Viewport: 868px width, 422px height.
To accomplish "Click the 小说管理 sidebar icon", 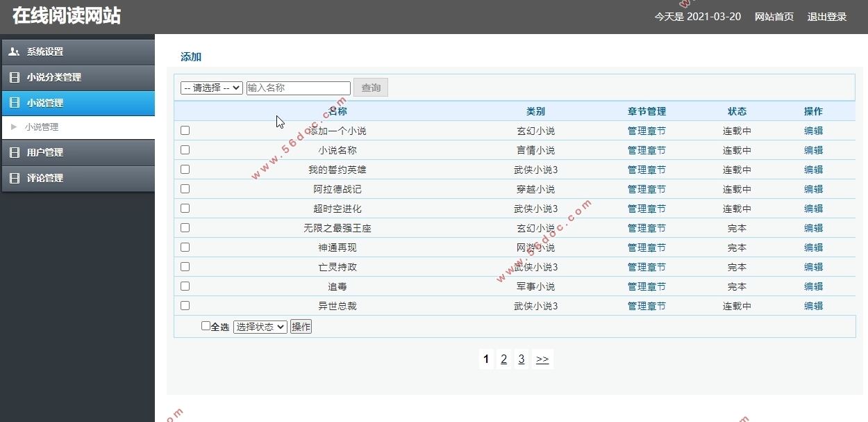I will pyautogui.click(x=14, y=103).
